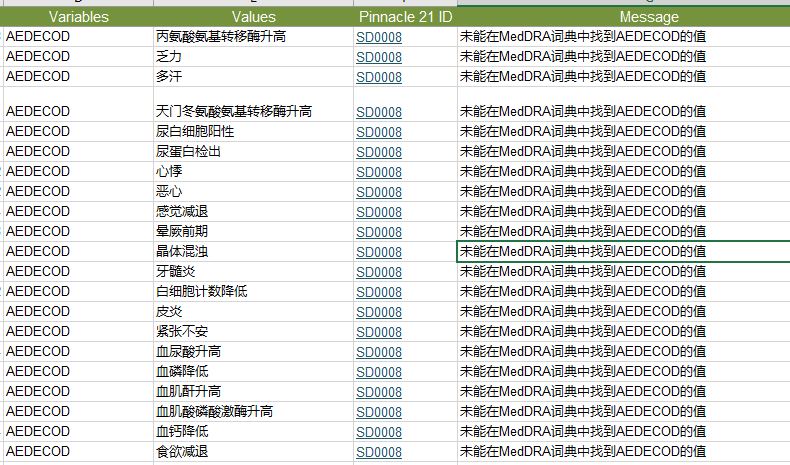Click the AEDECOD cell in the 食欲减退 row
The image size is (790, 465).
78,451
